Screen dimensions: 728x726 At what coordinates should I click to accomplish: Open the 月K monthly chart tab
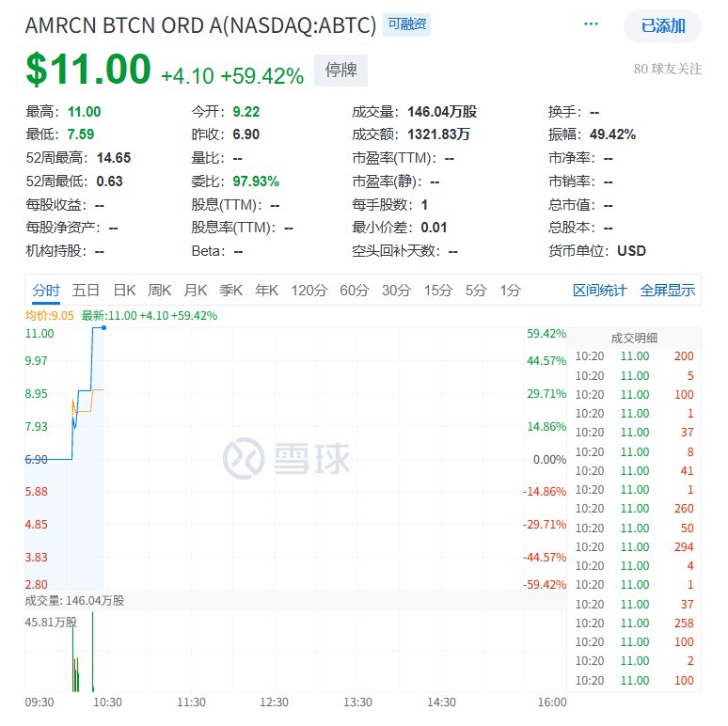196,291
